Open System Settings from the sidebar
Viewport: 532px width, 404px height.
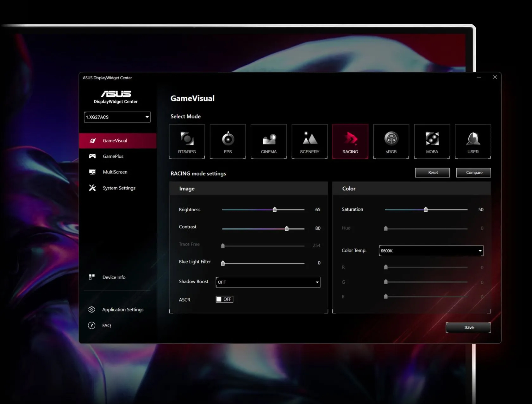tap(119, 188)
